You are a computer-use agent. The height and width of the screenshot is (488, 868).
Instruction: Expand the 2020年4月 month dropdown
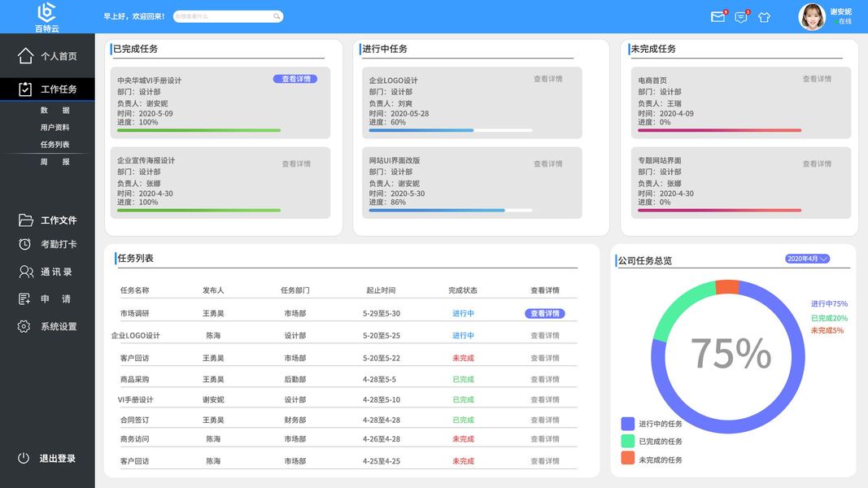coord(807,259)
